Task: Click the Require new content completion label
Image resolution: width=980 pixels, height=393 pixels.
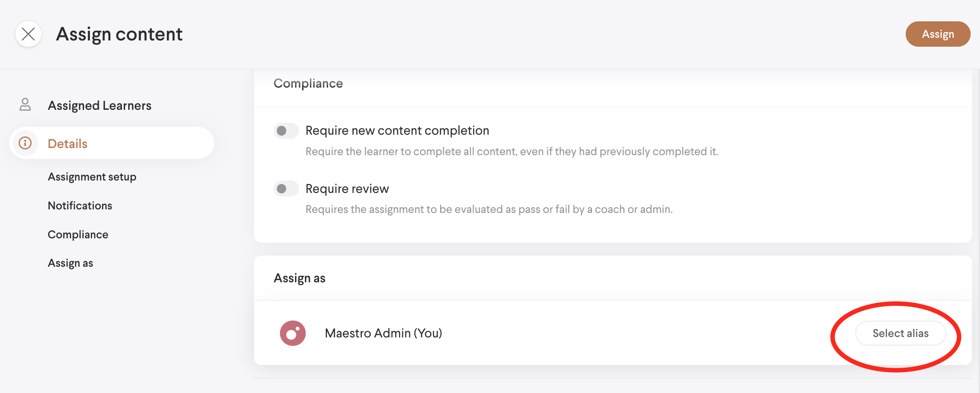Action: pyautogui.click(x=397, y=131)
